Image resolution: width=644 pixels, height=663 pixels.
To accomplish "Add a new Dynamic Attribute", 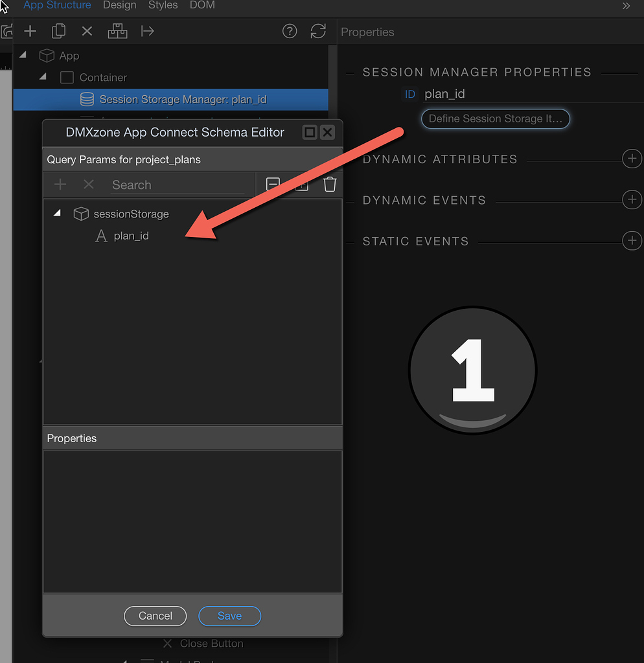I will [x=631, y=159].
